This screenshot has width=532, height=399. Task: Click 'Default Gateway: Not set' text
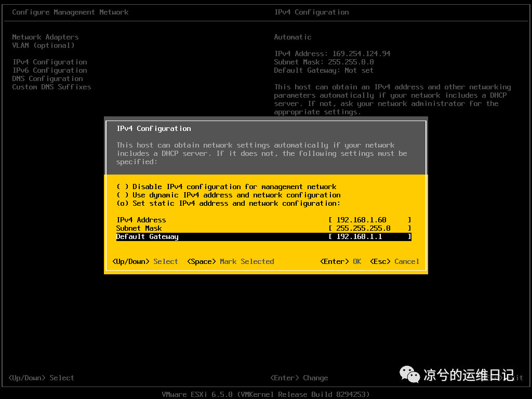pyautogui.click(x=324, y=70)
